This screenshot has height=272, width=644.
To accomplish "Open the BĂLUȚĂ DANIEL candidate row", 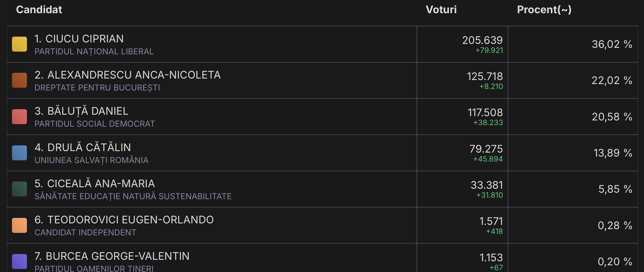I will tap(88, 111).
